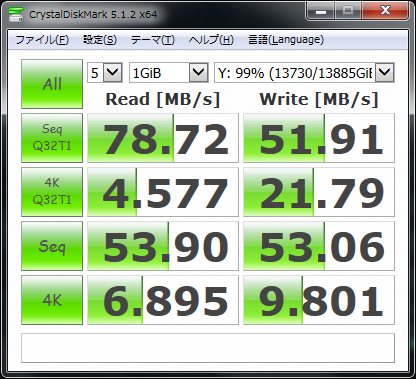Start the plain 4K benchmark

tap(52, 300)
